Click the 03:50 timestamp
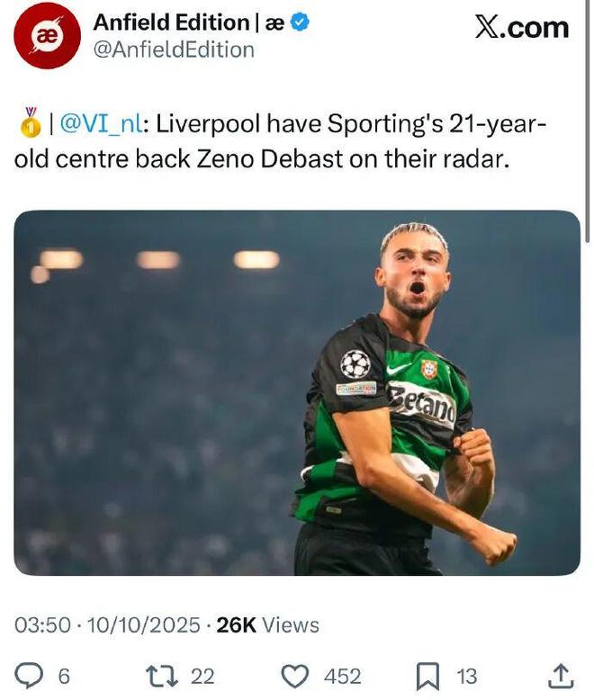This screenshot has height=700, width=594. point(41,624)
